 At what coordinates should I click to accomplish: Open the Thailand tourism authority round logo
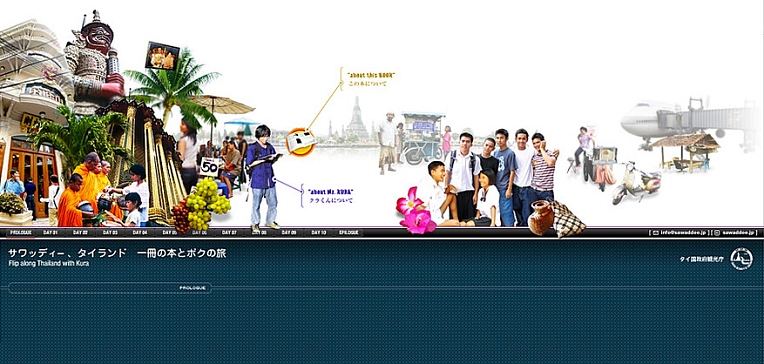(x=741, y=259)
